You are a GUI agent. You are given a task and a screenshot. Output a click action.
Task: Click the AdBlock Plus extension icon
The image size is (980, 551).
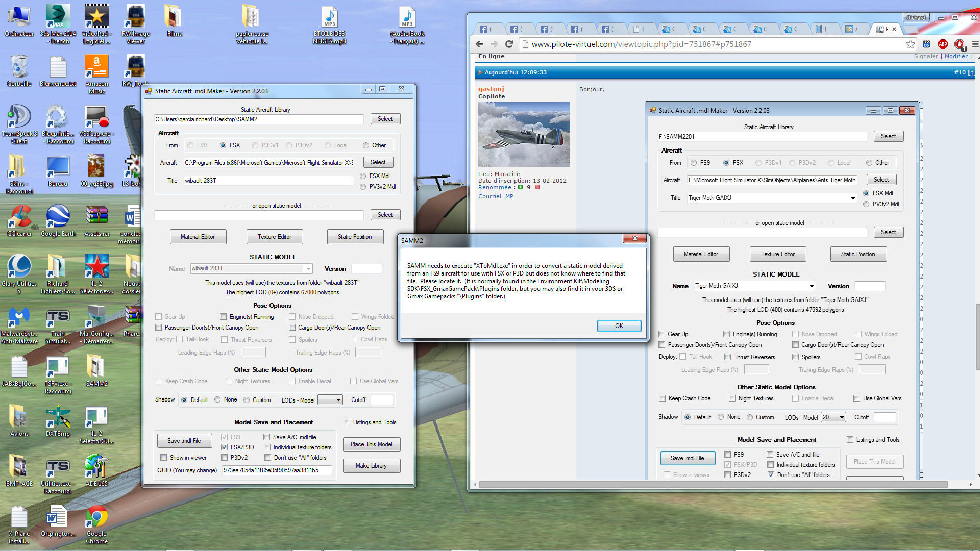(x=943, y=44)
